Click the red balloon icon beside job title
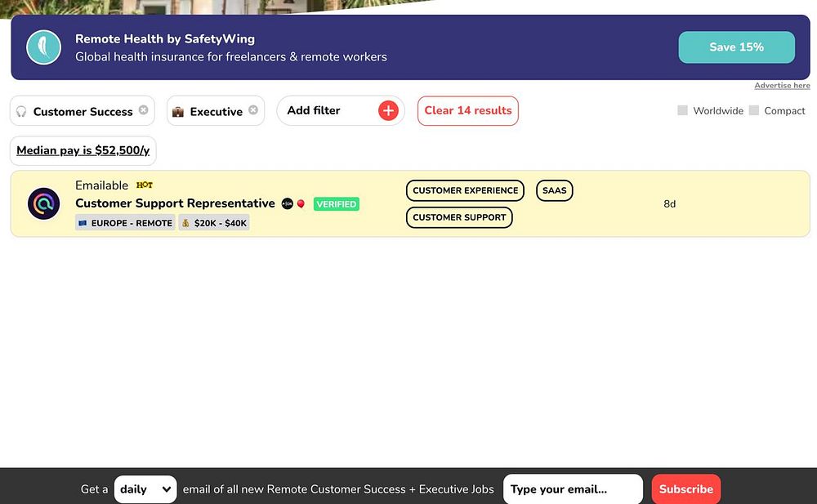 tap(301, 203)
